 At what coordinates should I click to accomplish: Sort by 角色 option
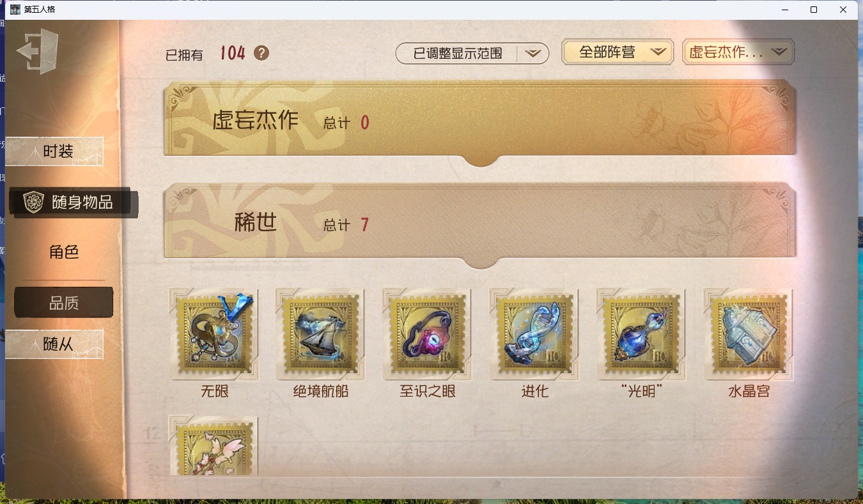point(64,252)
